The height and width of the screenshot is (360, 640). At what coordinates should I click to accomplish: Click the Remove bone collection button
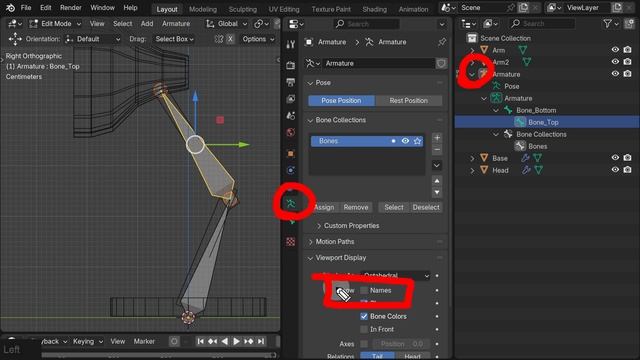coord(356,207)
